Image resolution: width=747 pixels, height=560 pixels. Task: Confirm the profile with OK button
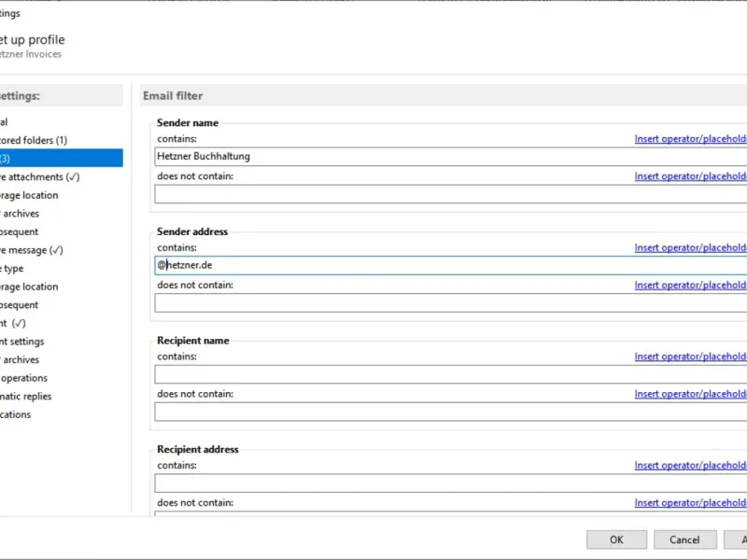[x=616, y=539]
